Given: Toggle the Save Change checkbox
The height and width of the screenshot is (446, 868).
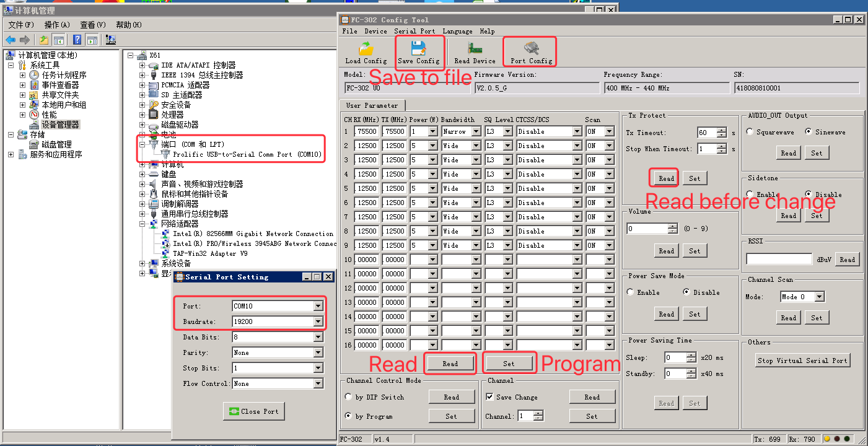Looking at the screenshot, I should [490, 397].
